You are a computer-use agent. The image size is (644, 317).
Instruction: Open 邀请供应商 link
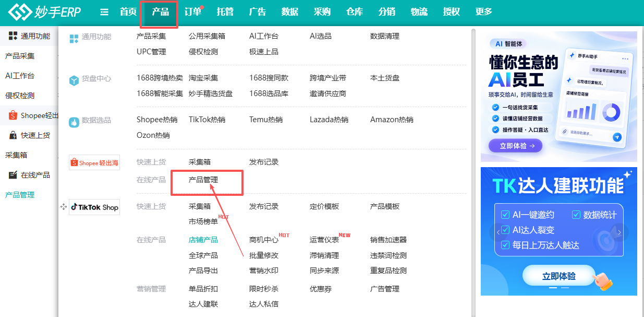(328, 93)
